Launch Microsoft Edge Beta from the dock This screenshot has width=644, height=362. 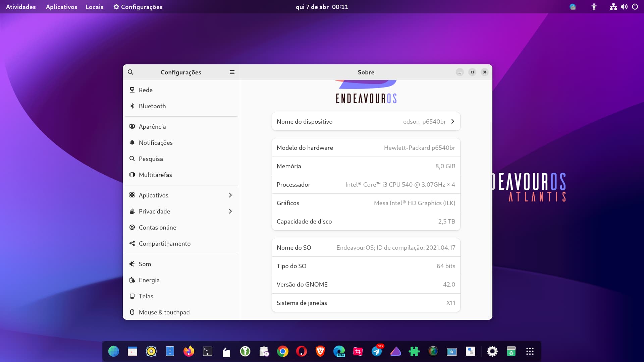[x=339, y=351]
